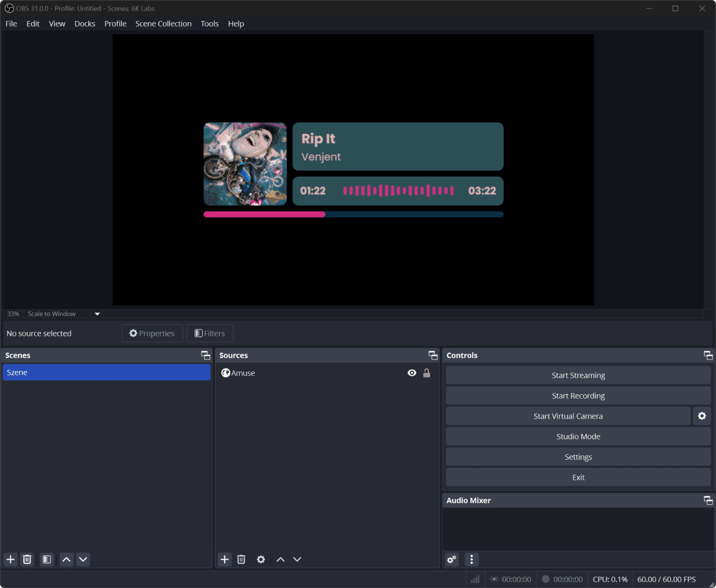Delete selected source with trash icon
The height and width of the screenshot is (588, 716).
click(x=241, y=559)
